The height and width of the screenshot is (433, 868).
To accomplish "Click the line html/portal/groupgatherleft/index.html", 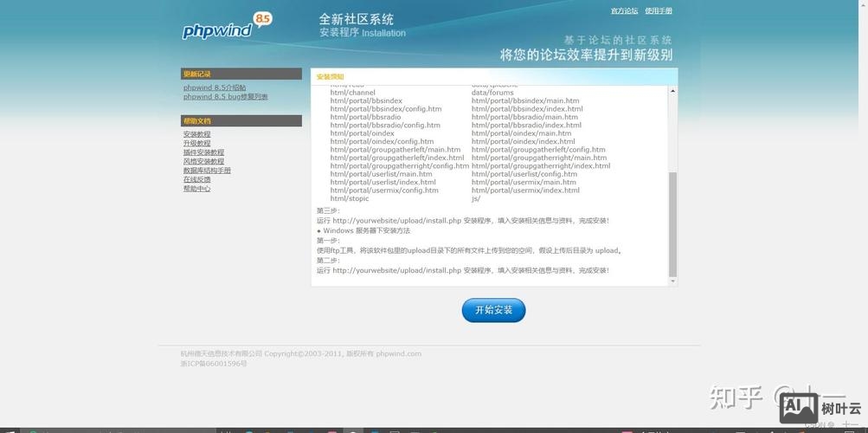I will tap(397, 158).
